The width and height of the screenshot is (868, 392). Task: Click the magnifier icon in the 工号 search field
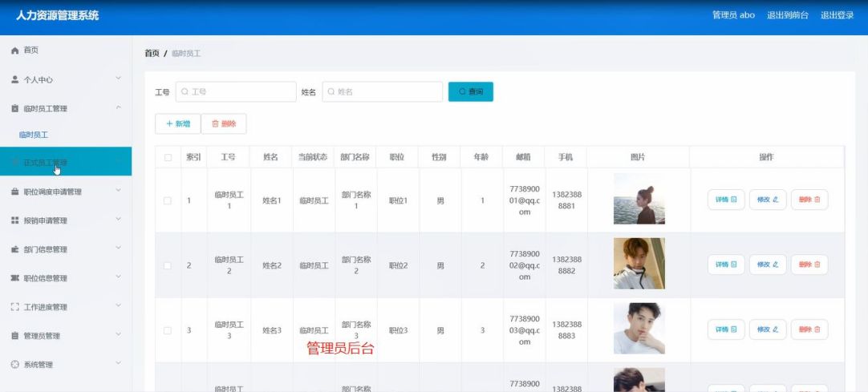pyautogui.click(x=185, y=91)
